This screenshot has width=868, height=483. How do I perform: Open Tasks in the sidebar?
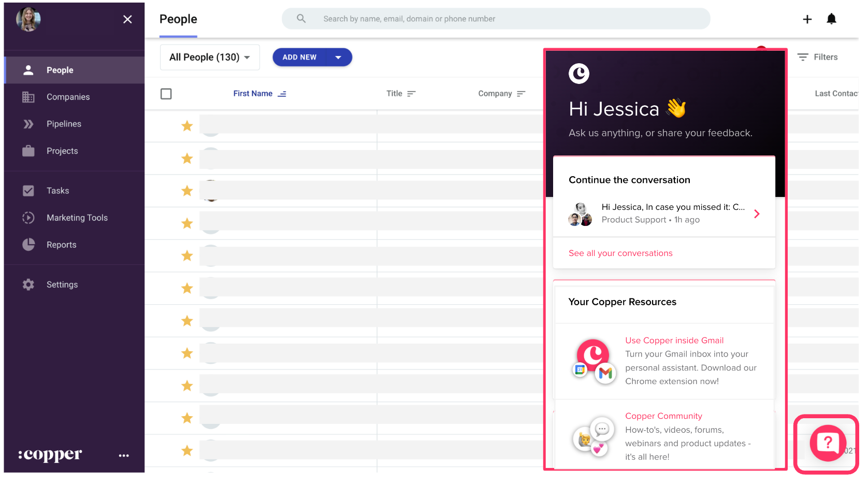(74, 191)
